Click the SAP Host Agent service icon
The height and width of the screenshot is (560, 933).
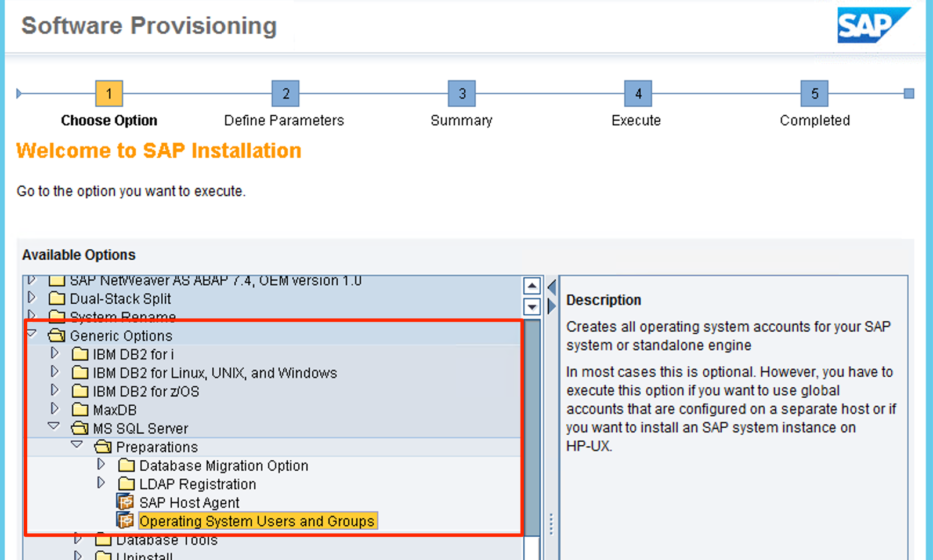[x=125, y=502]
